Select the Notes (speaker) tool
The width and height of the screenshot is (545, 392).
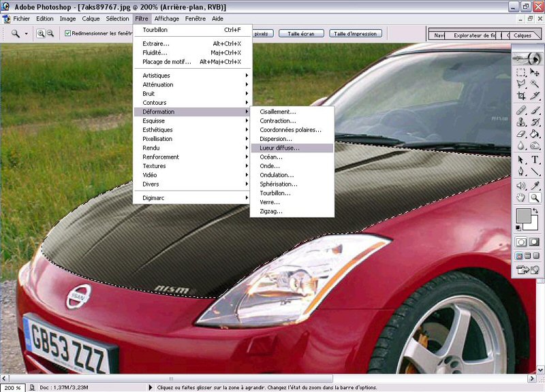pyautogui.click(x=520, y=186)
